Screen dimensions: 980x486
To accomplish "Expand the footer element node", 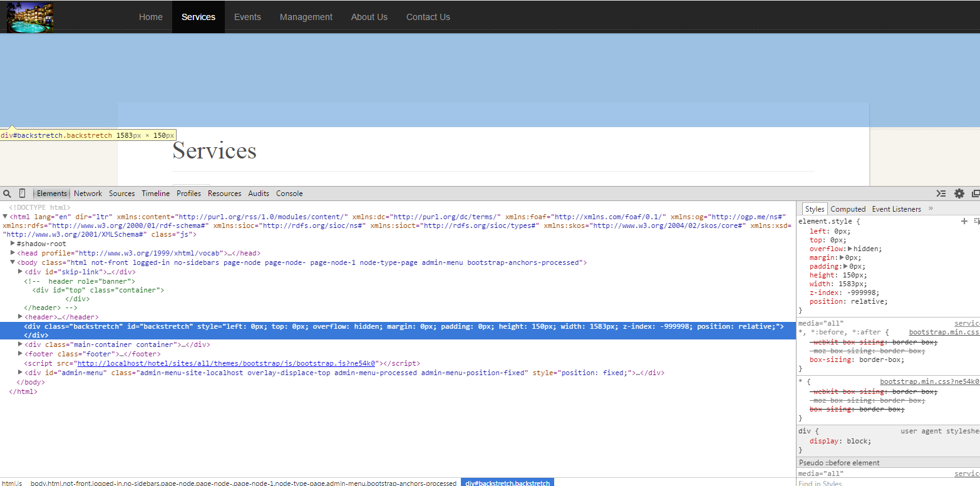I will (x=21, y=354).
